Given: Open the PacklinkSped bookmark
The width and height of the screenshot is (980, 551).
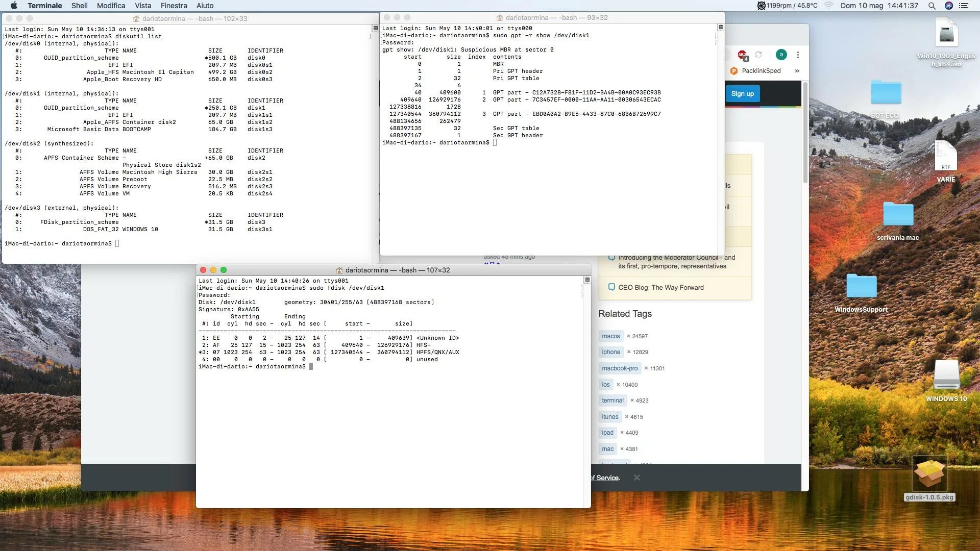Looking at the screenshot, I should [x=755, y=71].
